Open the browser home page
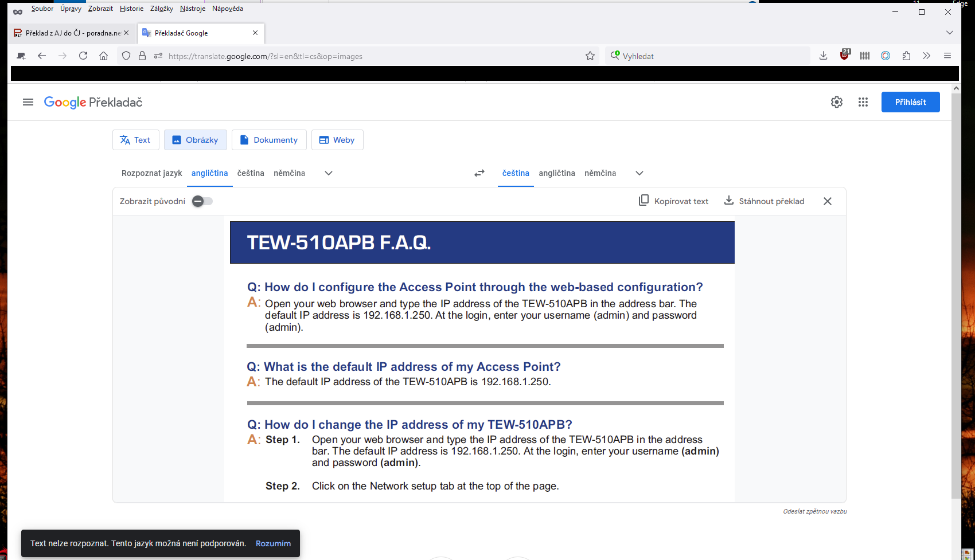The image size is (975, 560). pos(104,56)
